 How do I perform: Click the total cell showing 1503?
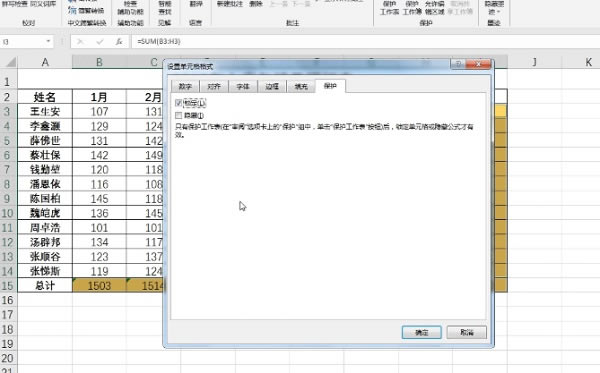coord(99,285)
